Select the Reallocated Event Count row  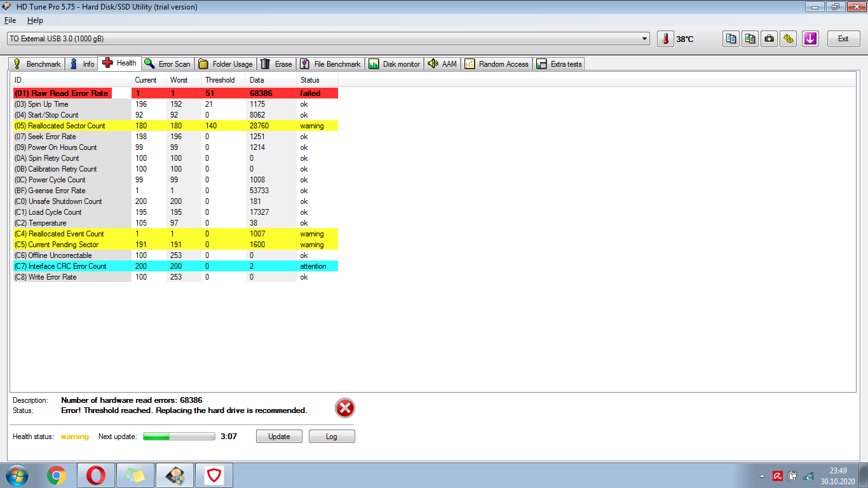click(x=175, y=234)
